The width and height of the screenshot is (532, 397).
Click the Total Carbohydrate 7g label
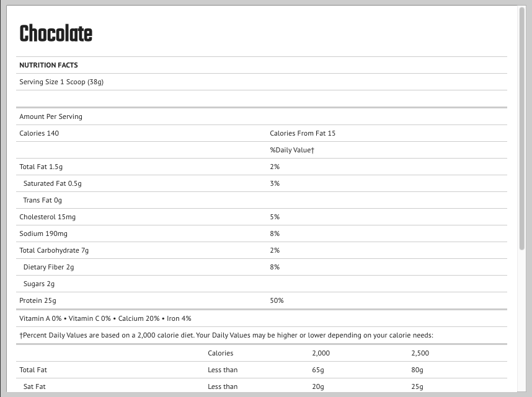tap(54, 250)
